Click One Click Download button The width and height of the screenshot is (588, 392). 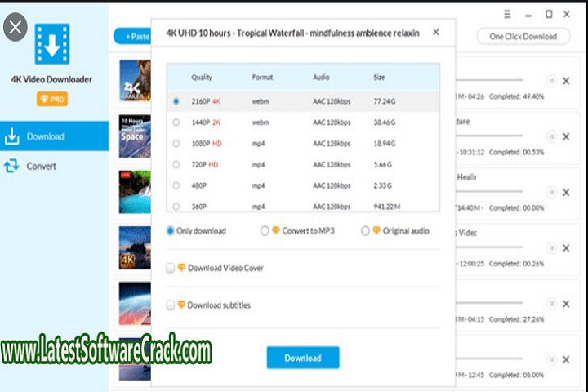[x=523, y=37]
